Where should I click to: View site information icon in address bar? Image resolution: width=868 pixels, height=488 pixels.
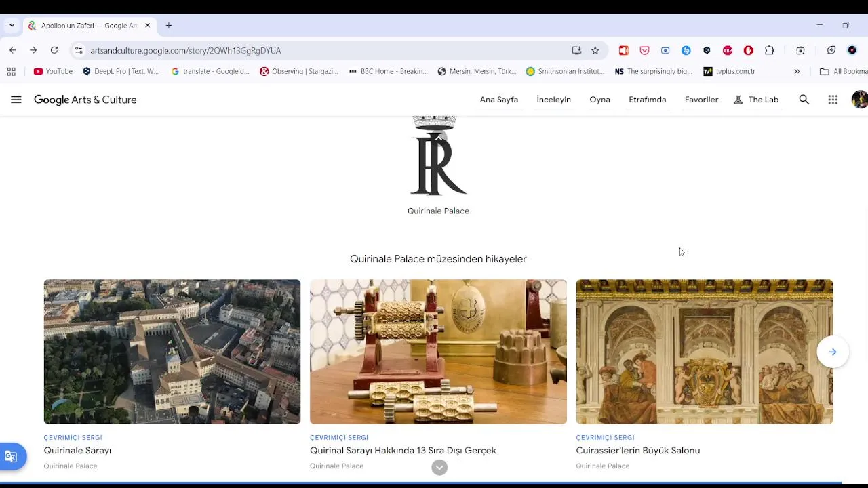(79, 50)
